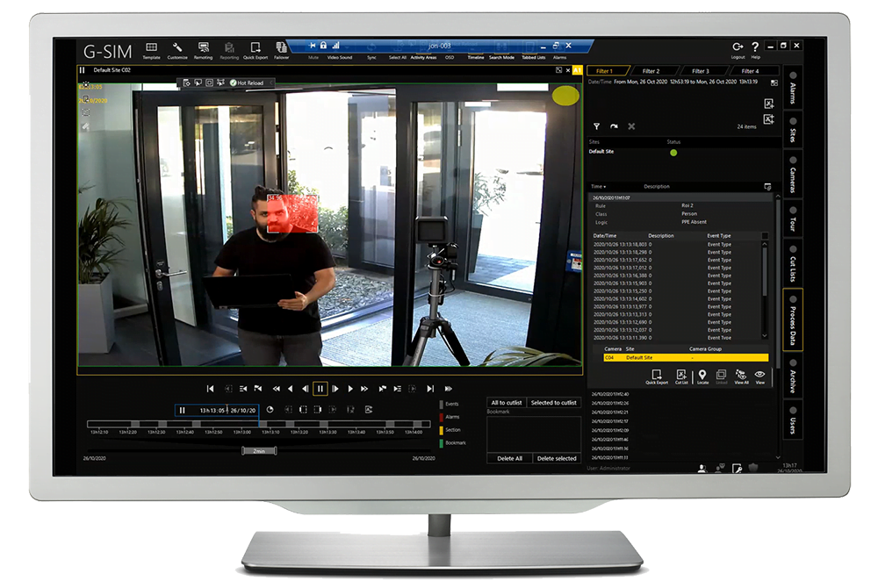Viewport: 878px width, 588px height.
Task: Expand the Cameras side panel
Action: click(794, 174)
